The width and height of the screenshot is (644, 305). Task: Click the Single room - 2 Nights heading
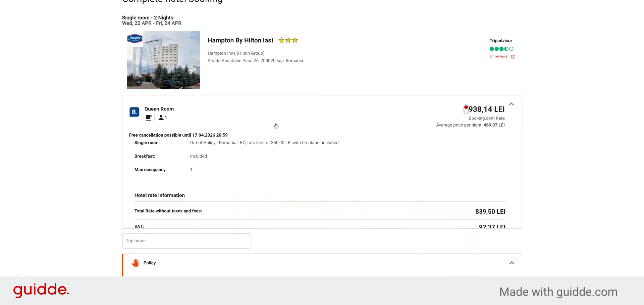(148, 17)
